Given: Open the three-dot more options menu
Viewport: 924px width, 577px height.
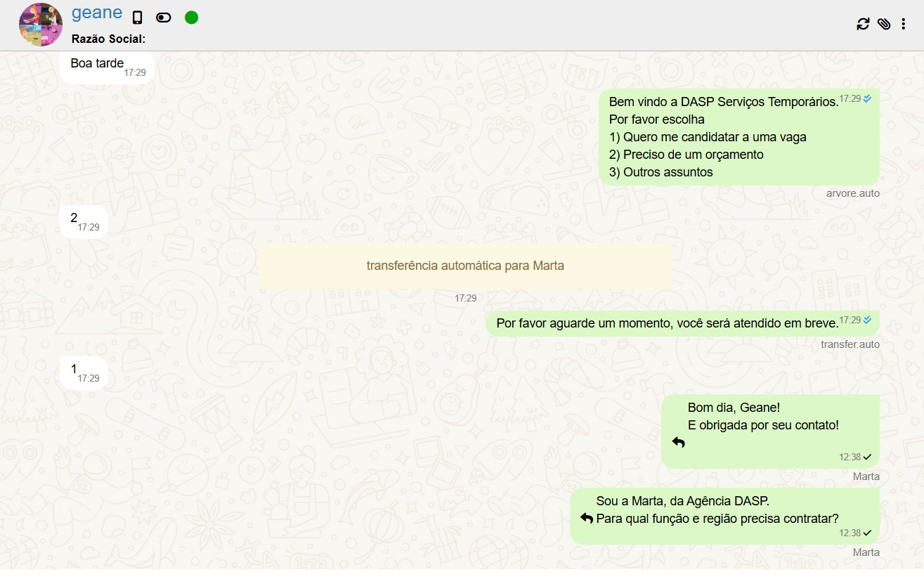Looking at the screenshot, I should click(x=904, y=24).
